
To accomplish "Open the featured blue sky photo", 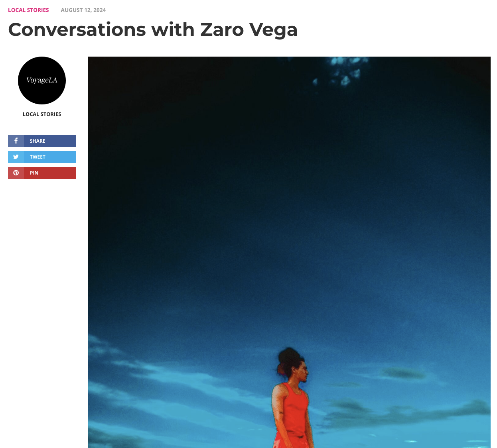I will tap(289, 252).
